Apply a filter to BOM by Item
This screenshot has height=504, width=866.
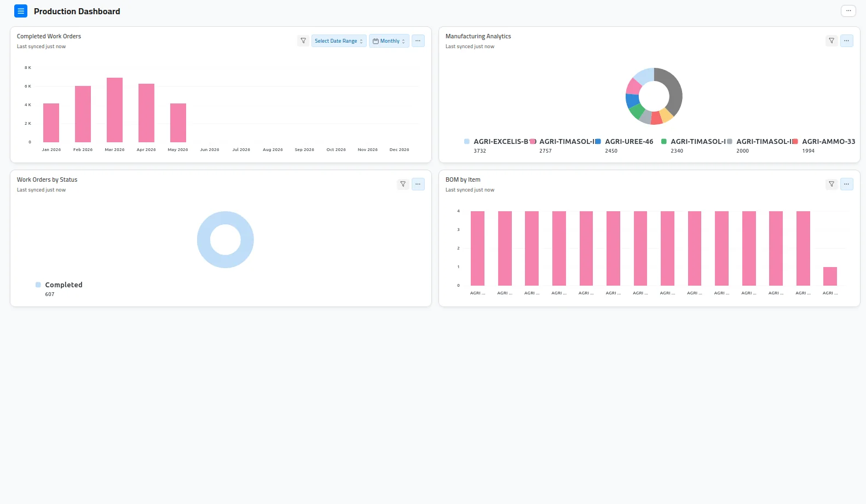coord(832,184)
